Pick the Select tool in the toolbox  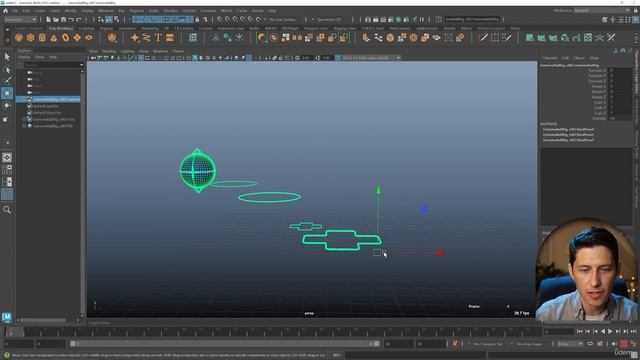[x=7, y=57]
